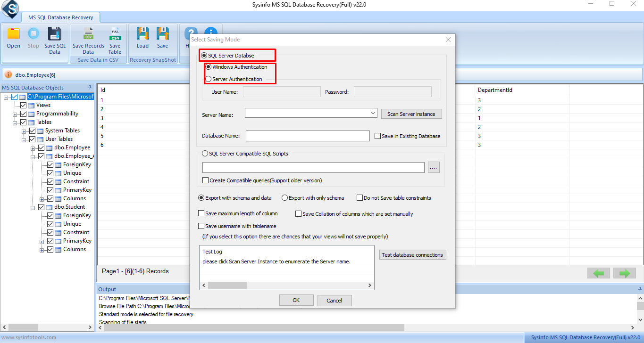Click the next page green arrow
The width and height of the screenshot is (644, 343).
(x=624, y=273)
